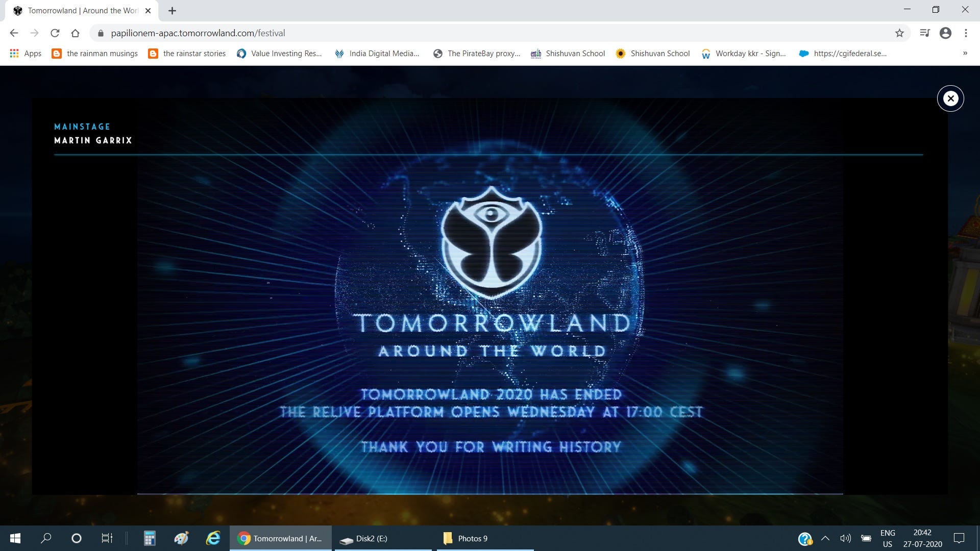Open a new browser tab
980x551 pixels.
172,11
